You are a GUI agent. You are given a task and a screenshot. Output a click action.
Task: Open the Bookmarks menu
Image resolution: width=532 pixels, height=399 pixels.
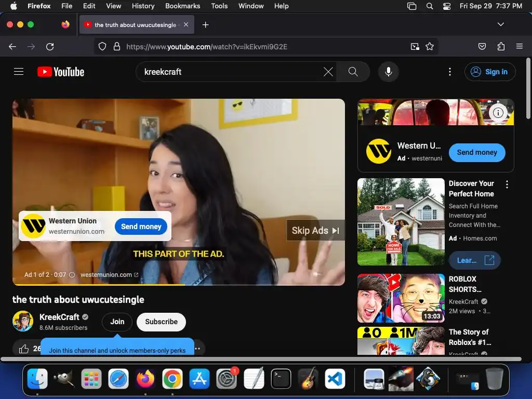coord(182,6)
